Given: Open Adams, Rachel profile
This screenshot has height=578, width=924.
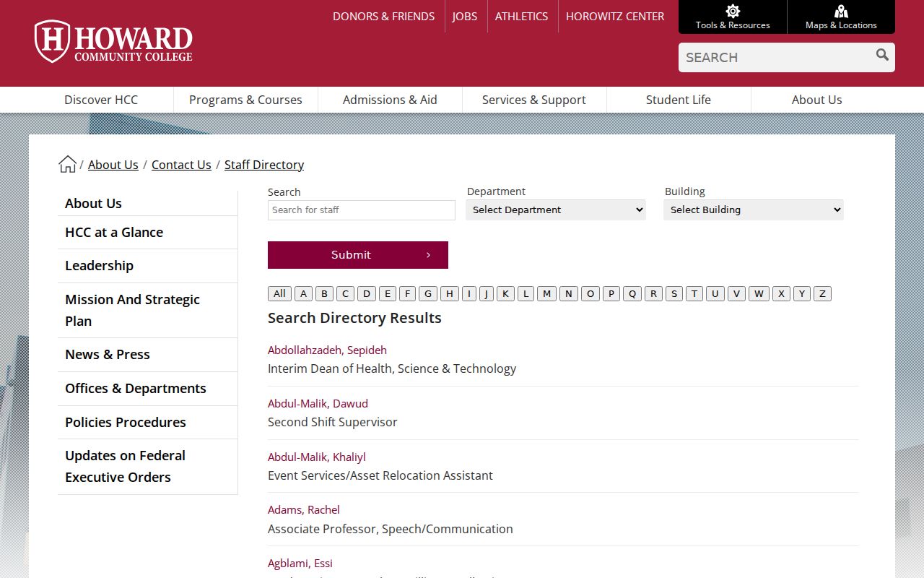Looking at the screenshot, I should click(x=304, y=509).
